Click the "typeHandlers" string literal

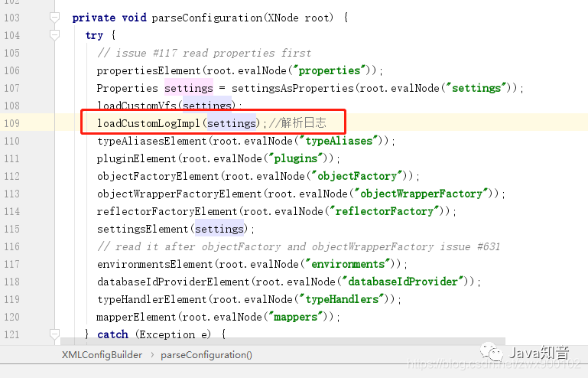click(x=342, y=299)
